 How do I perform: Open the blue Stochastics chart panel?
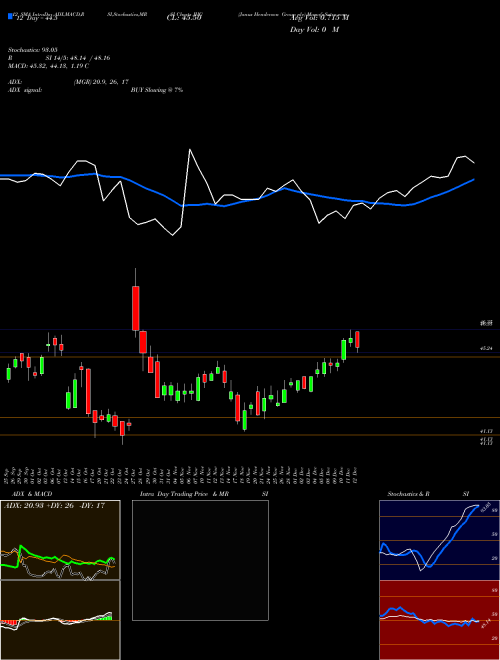[439, 540]
